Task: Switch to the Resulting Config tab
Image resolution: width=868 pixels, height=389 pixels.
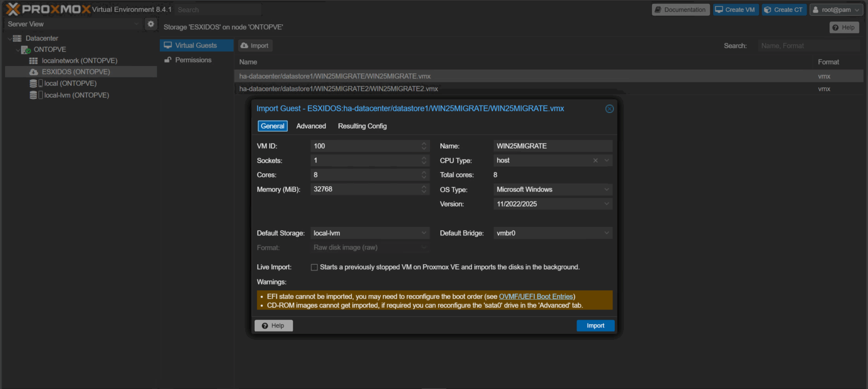Action: (x=362, y=126)
